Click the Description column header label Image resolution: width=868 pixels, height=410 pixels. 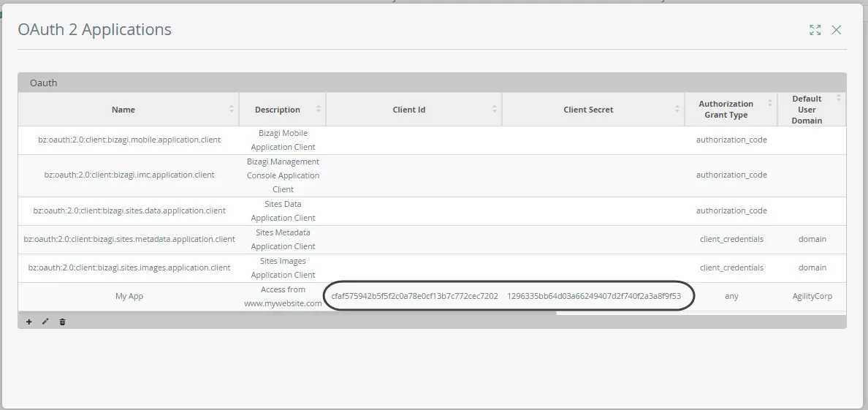click(278, 110)
